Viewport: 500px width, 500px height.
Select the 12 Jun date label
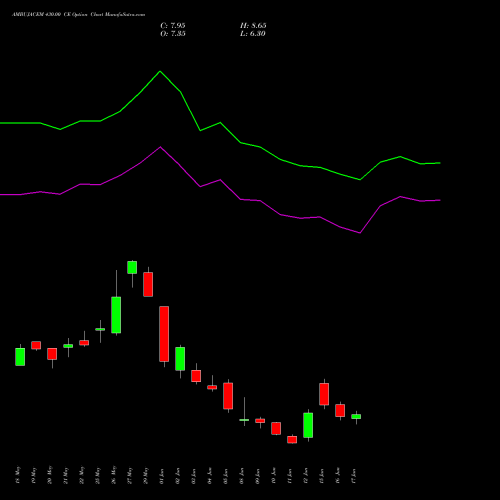[306, 476]
